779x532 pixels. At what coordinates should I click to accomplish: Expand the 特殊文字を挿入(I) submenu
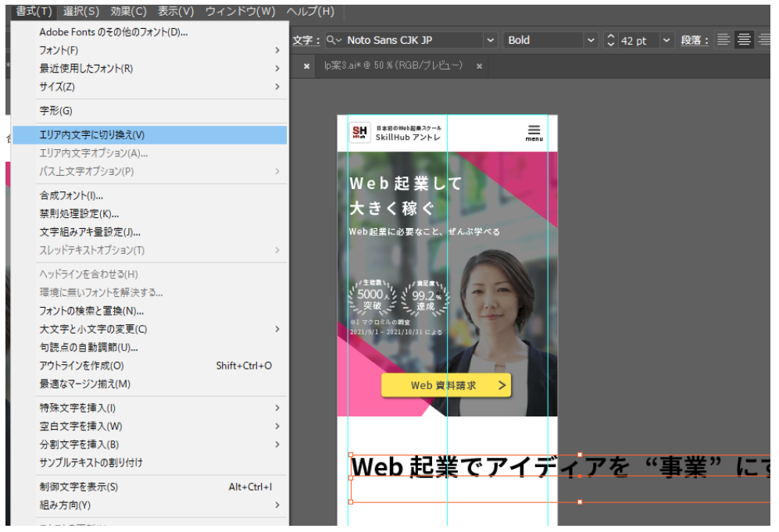[277, 408]
